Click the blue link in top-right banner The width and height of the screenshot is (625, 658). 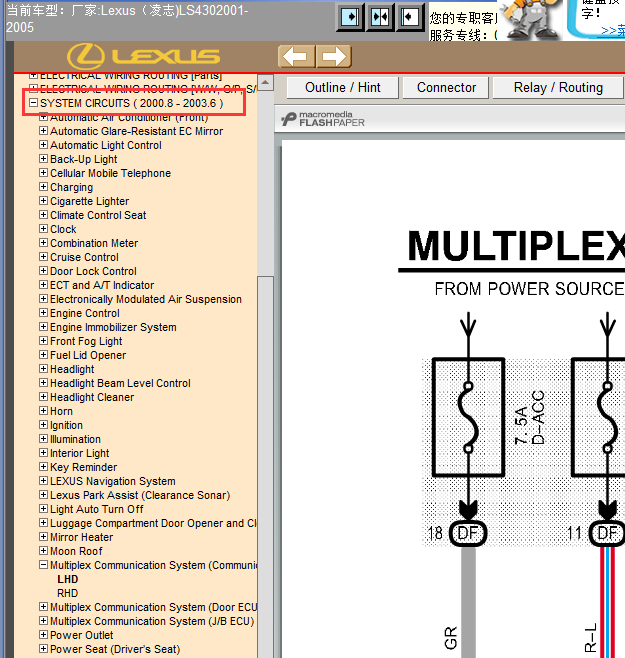click(613, 30)
